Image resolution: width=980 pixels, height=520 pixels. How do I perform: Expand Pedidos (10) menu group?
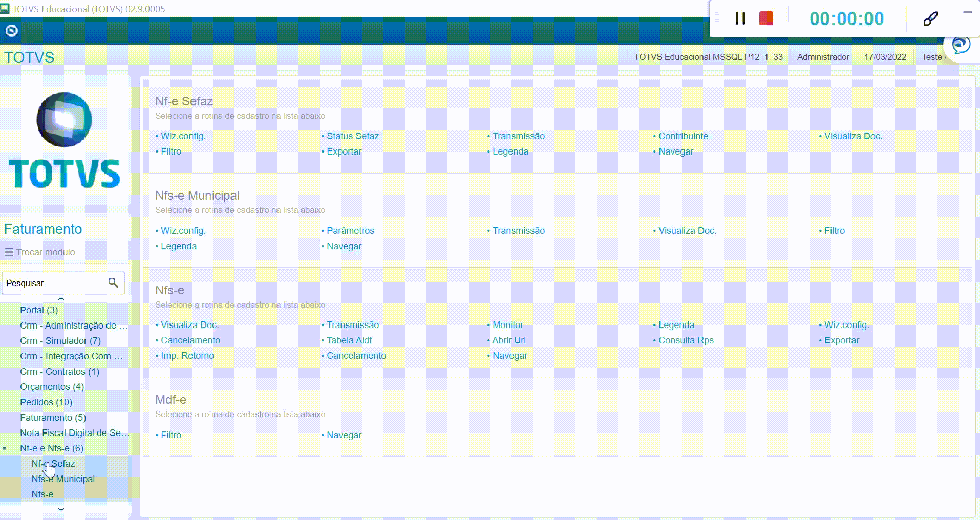click(46, 402)
